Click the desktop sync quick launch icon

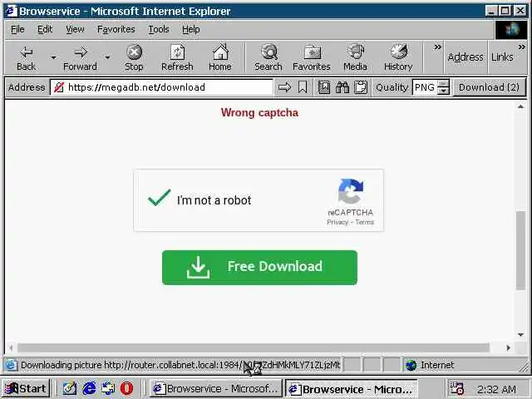[x=108, y=388]
